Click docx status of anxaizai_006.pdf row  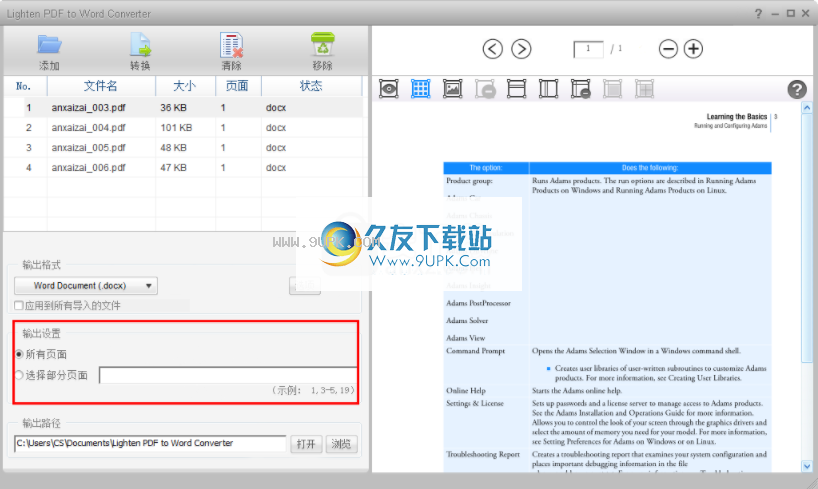click(276, 168)
